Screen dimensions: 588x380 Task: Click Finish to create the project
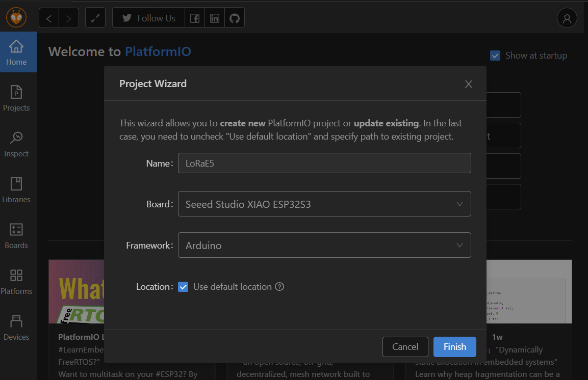tap(455, 347)
